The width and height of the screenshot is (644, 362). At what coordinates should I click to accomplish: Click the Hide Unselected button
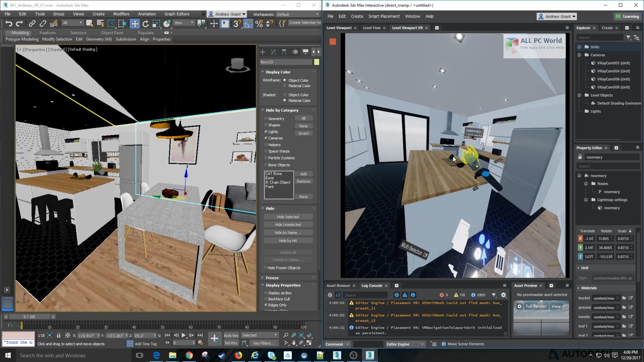pyautogui.click(x=288, y=225)
